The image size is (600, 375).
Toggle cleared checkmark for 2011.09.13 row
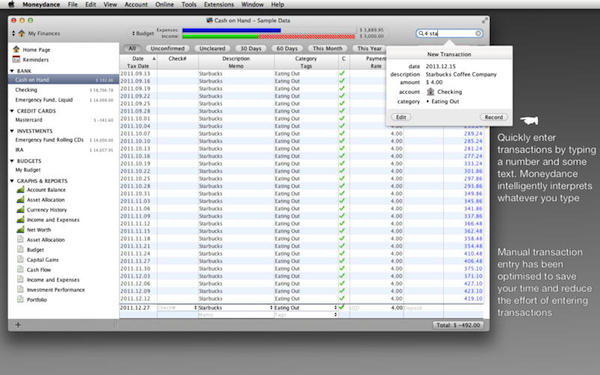pyautogui.click(x=342, y=73)
